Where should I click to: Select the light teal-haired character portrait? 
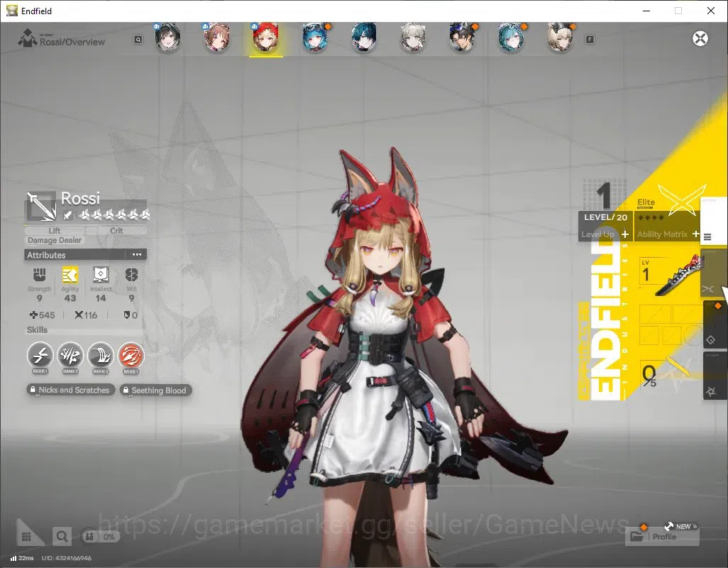(511, 38)
